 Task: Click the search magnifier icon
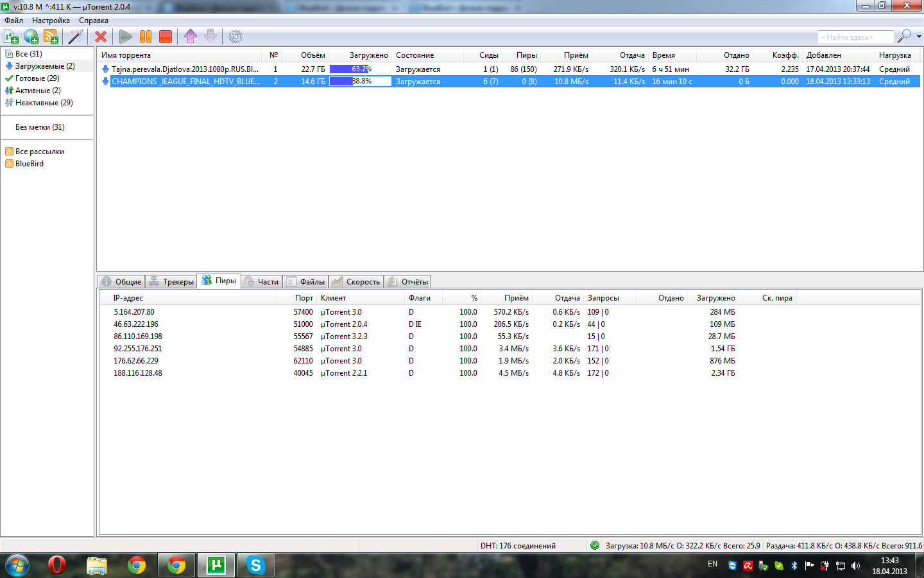click(904, 37)
